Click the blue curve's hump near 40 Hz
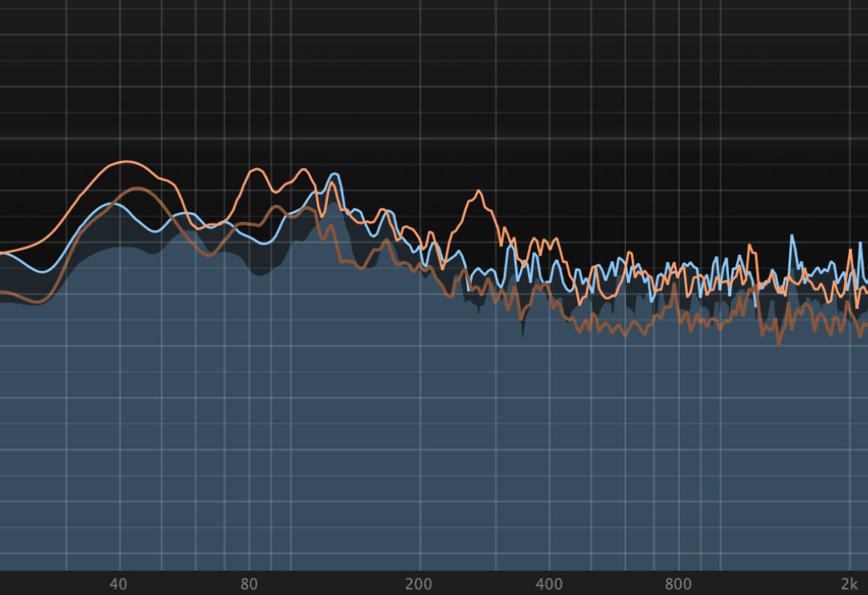 115,204
